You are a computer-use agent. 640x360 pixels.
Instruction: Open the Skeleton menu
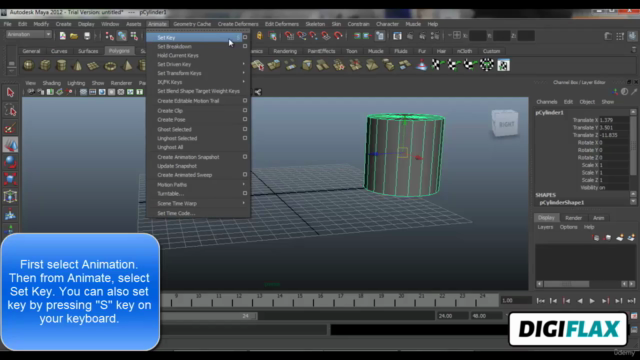[x=315, y=24]
